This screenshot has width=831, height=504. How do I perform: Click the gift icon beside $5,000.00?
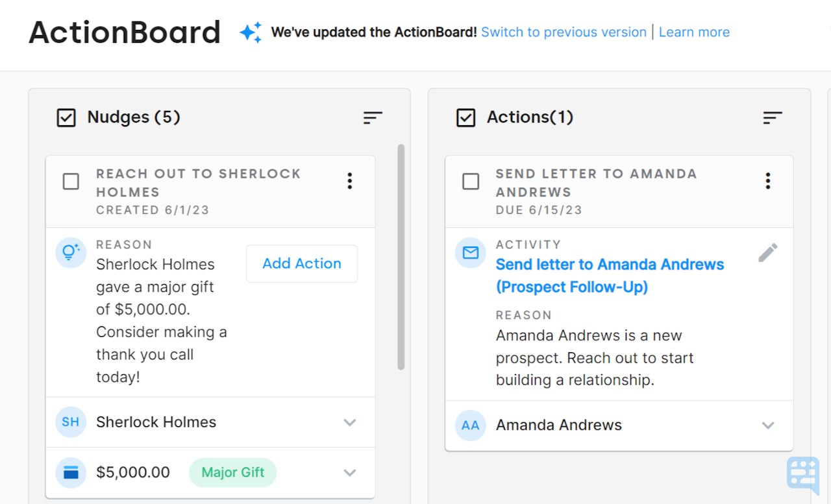tap(70, 472)
